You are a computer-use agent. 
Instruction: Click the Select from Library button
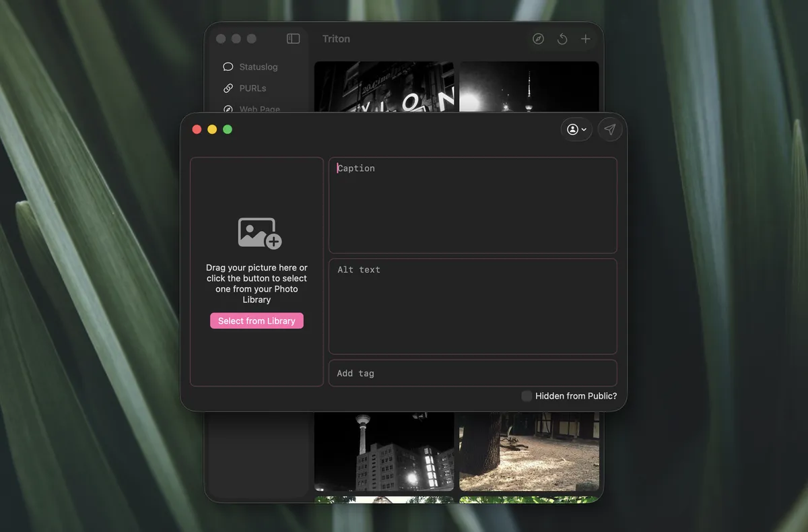257,321
